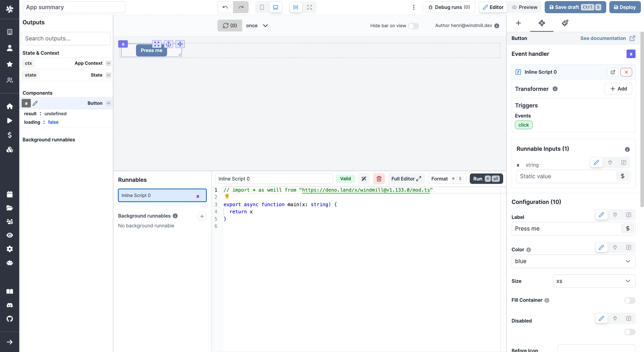Deploy the app
The width and height of the screenshot is (644, 352).
click(625, 7)
